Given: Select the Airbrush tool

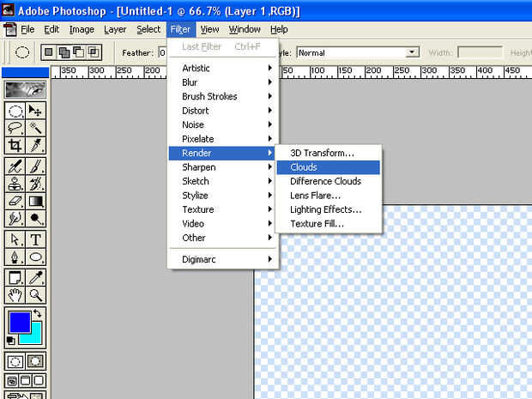Looking at the screenshot, I should (x=15, y=166).
